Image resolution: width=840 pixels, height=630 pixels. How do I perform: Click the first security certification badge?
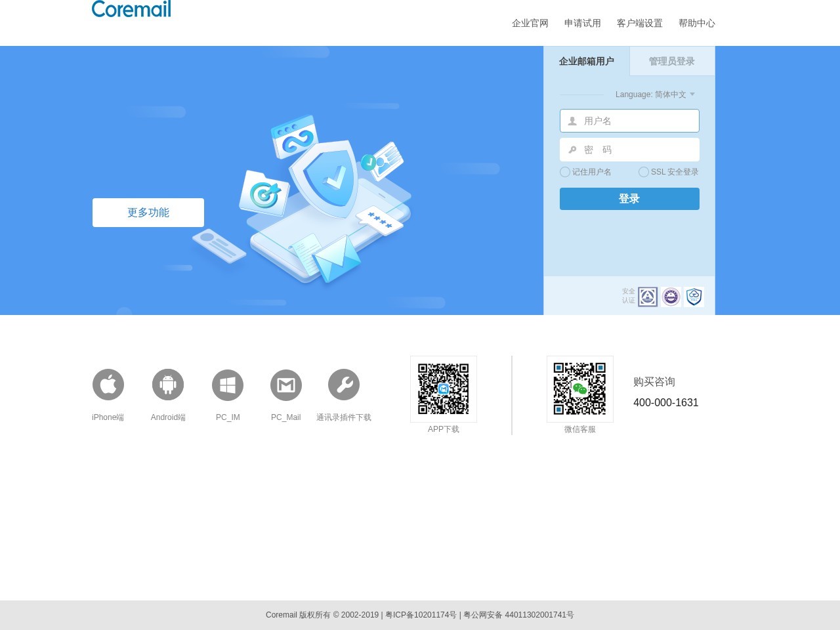[648, 297]
